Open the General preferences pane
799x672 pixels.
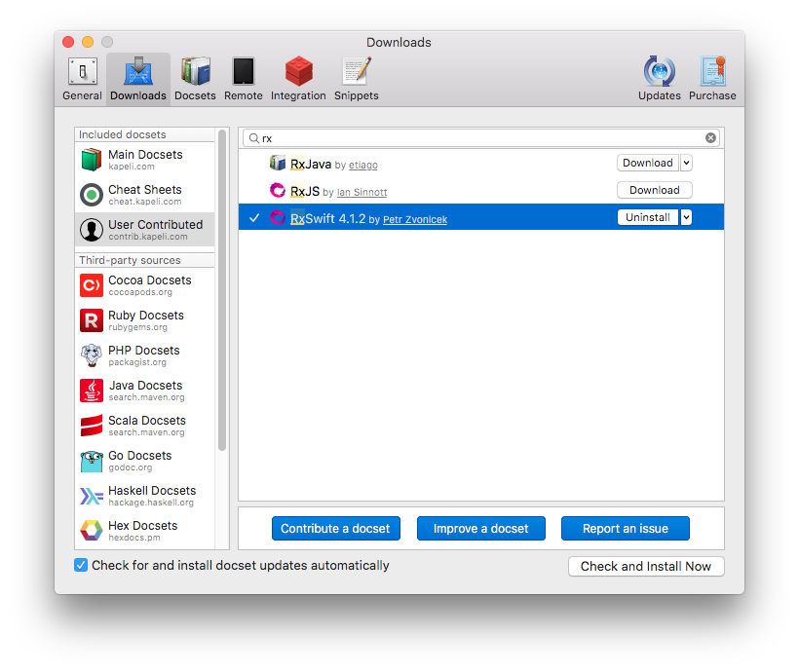point(82,79)
